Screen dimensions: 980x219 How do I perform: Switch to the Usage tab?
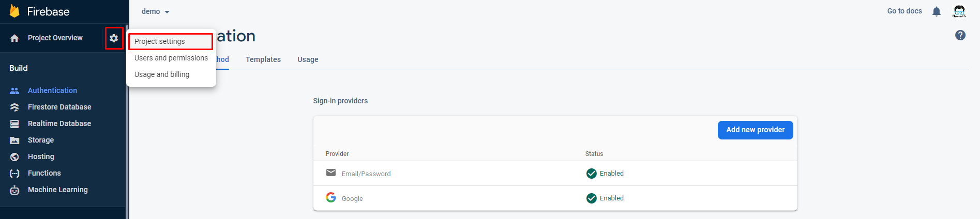click(x=308, y=59)
